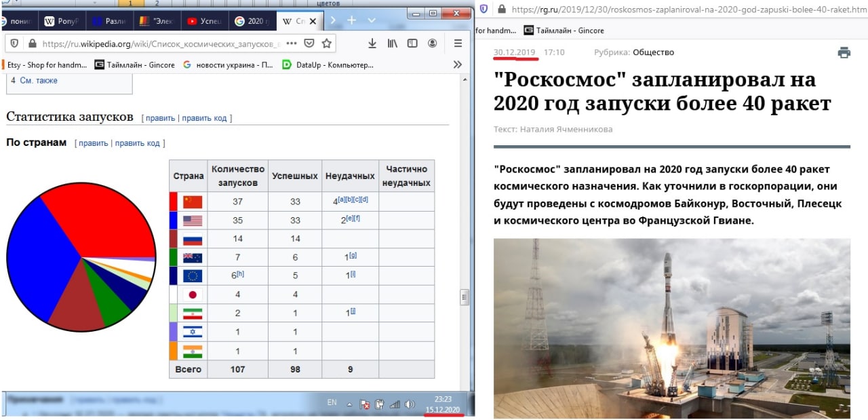The image size is (868, 420).
Task: Switch to the PonyP Wikipedia tab
Action: [x=61, y=21]
